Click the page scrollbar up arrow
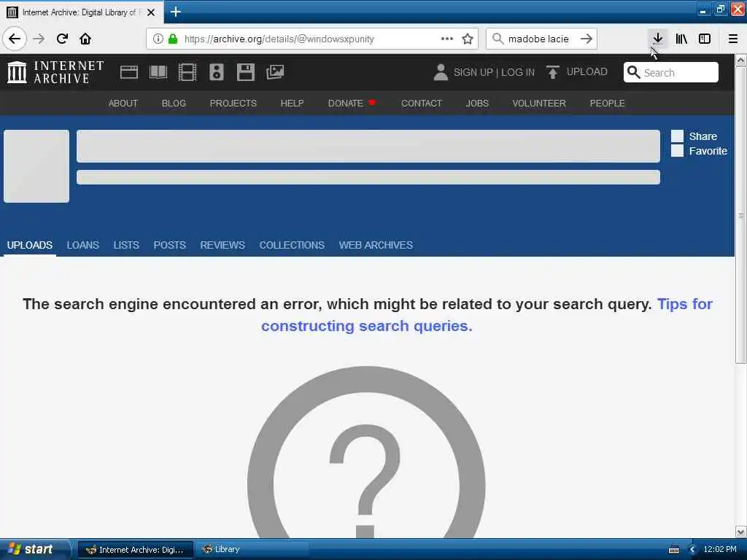 741,61
